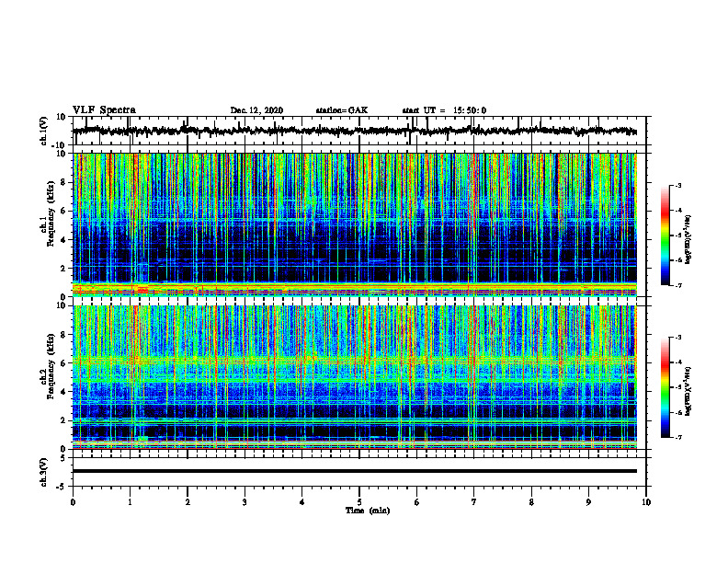The image size is (728, 563).
Task: Click the time axis tick label "7"
Action: tap(474, 502)
